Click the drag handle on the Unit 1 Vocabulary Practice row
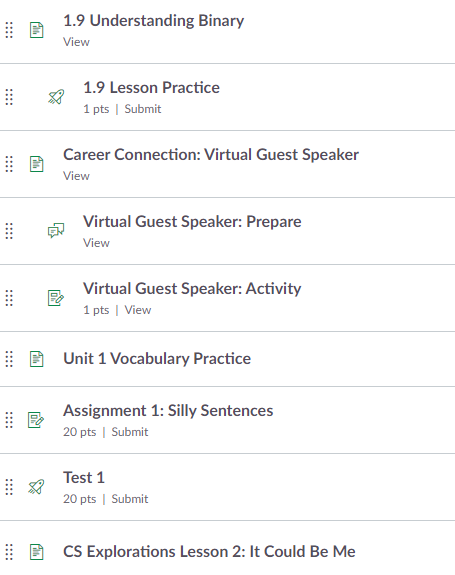This screenshot has width=455, height=575. pos(9,359)
